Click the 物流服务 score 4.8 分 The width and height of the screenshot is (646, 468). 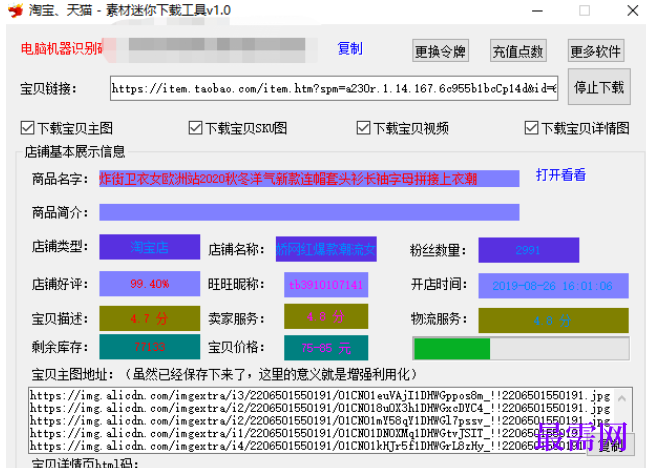coord(553,320)
